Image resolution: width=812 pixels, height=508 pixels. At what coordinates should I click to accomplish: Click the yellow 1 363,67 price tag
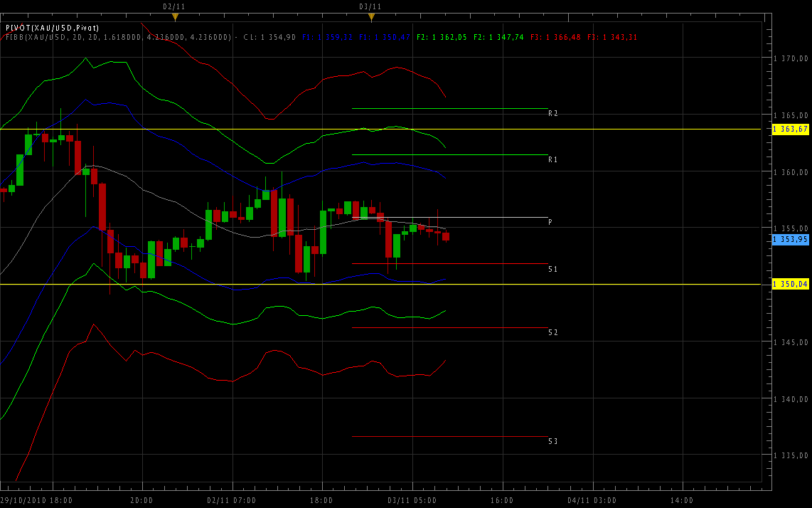click(x=791, y=129)
